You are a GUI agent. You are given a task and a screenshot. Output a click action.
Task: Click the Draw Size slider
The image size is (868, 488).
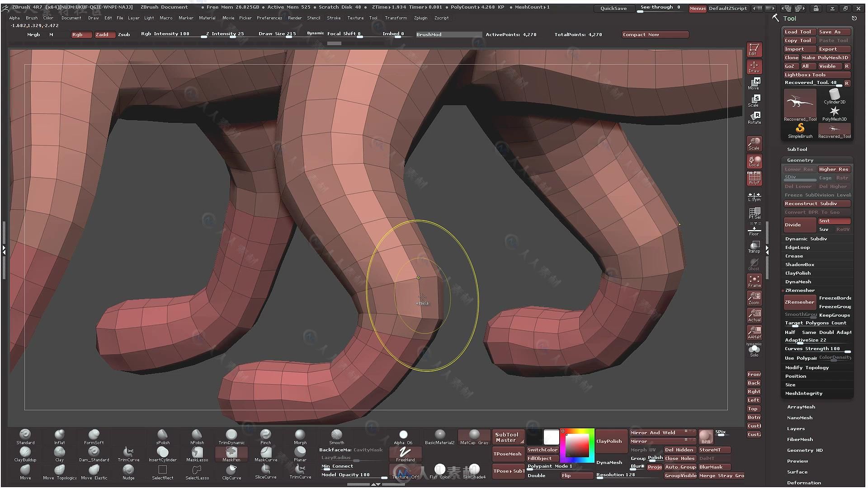277,34
